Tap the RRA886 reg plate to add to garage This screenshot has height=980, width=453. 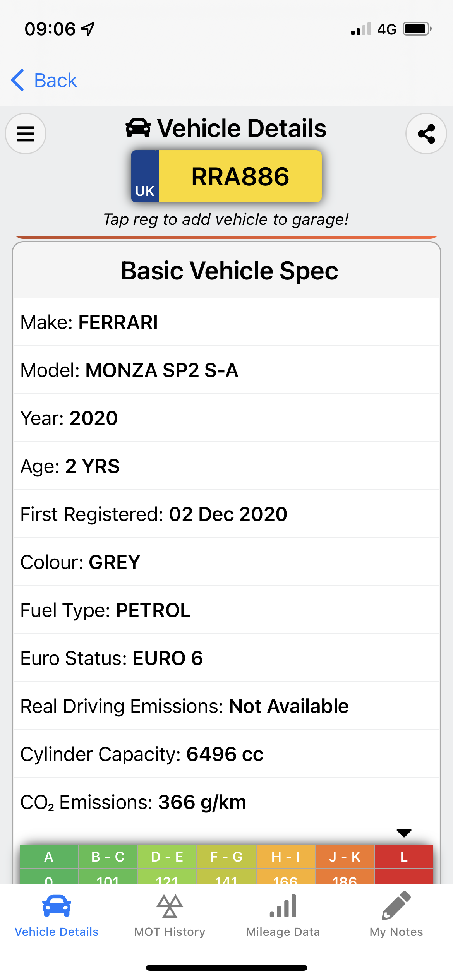pyautogui.click(x=226, y=176)
